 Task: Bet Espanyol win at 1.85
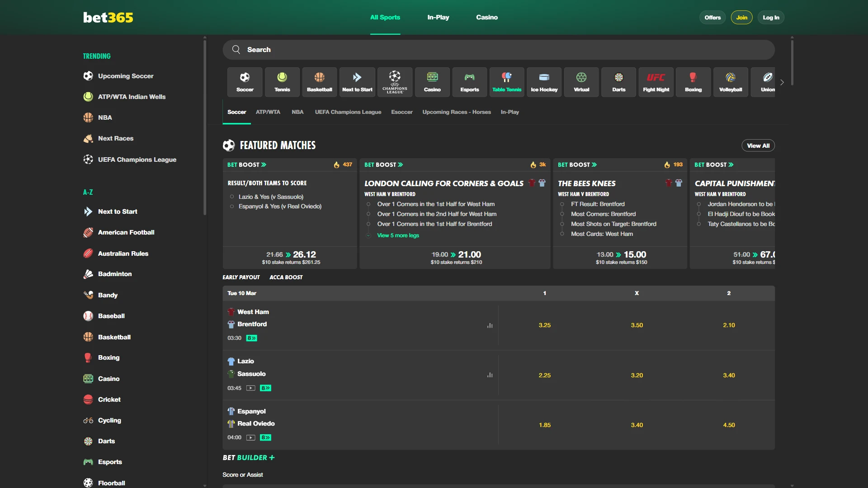pos(545,425)
